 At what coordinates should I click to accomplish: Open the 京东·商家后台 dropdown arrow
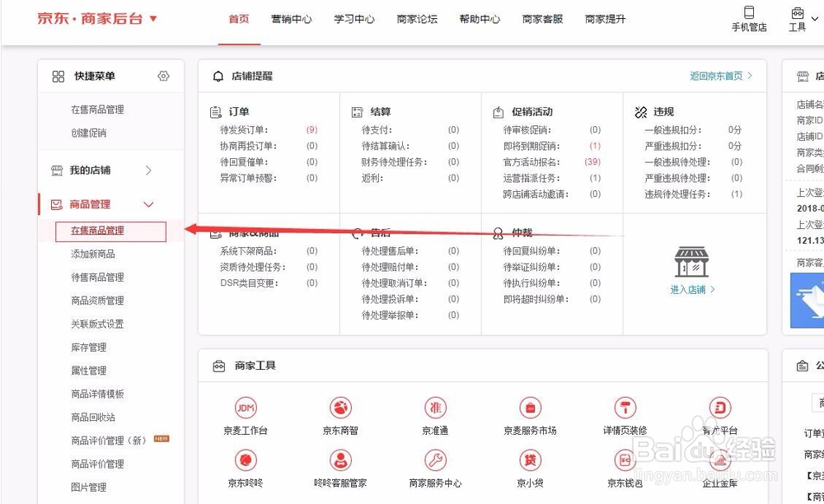point(153,19)
